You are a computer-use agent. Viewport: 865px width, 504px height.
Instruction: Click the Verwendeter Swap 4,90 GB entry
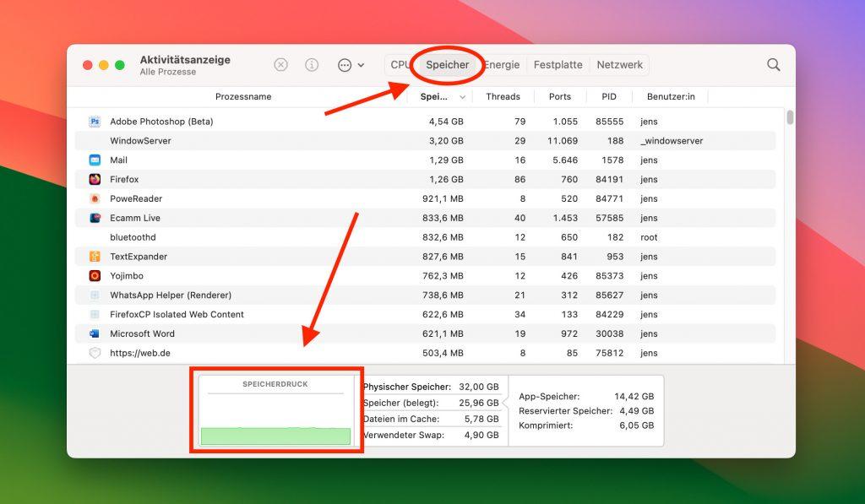[x=431, y=435]
